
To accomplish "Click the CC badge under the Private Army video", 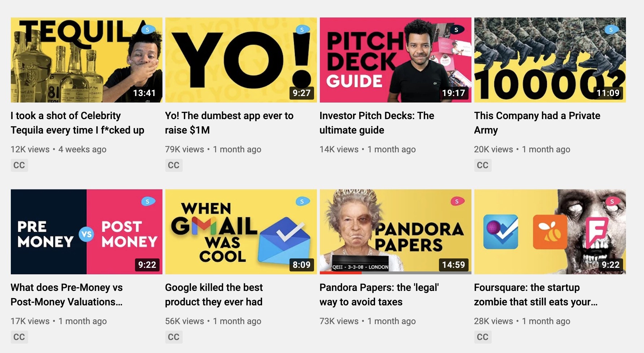I will (x=483, y=165).
